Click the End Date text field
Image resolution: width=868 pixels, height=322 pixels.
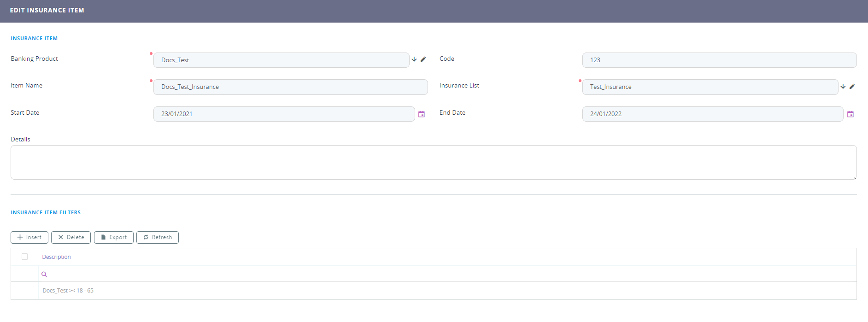(712, 114)
